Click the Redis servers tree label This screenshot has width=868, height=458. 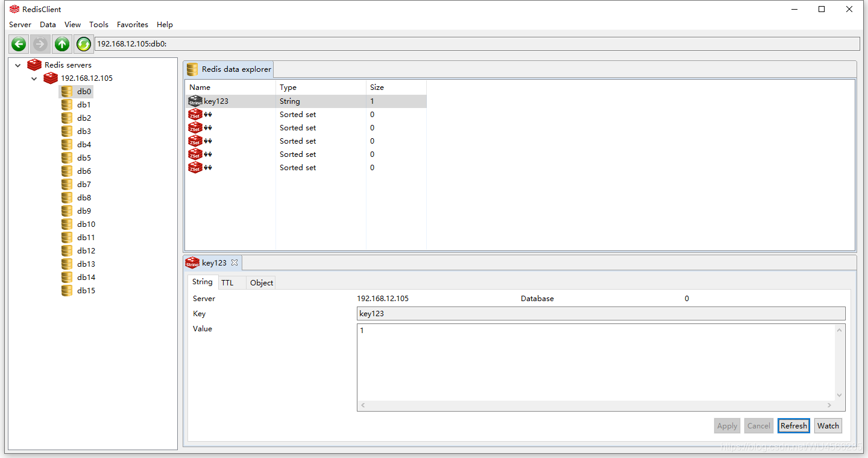pyautogui.click(x=68, y=65)
